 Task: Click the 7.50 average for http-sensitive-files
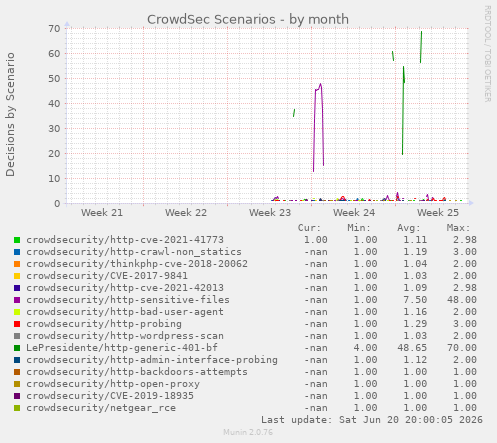415,300
